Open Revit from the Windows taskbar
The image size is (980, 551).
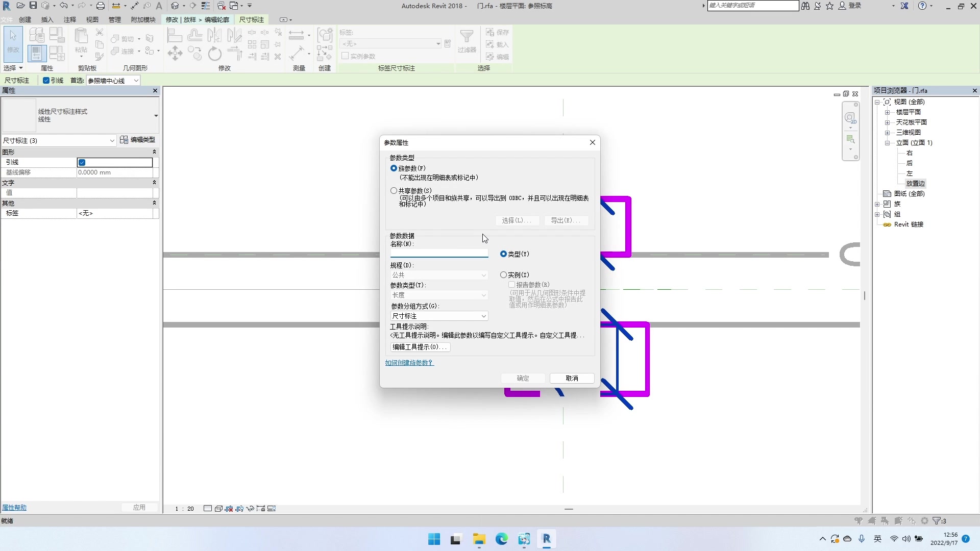pyautogui.click(x=546, y=539)
